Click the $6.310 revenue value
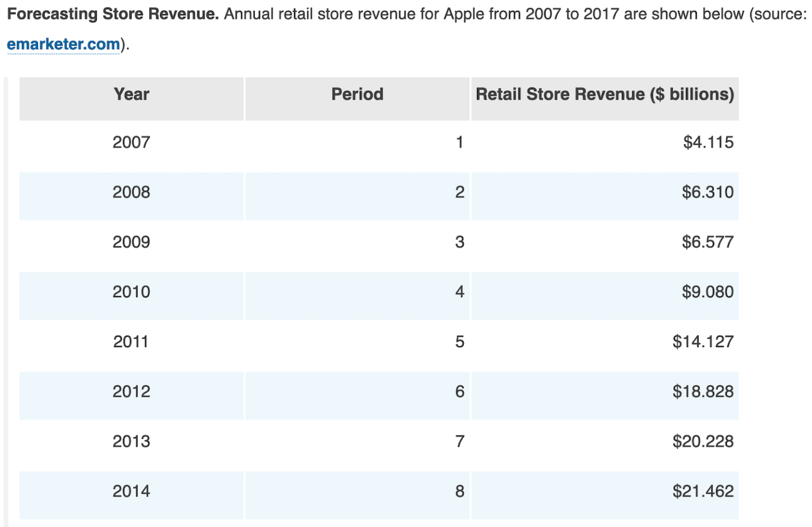 (708, 192)
